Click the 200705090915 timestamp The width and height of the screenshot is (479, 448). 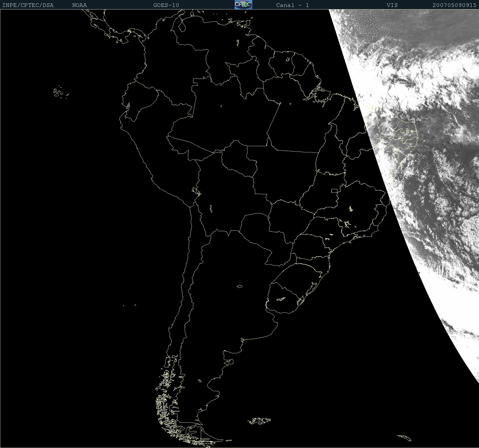pos(454,5)
